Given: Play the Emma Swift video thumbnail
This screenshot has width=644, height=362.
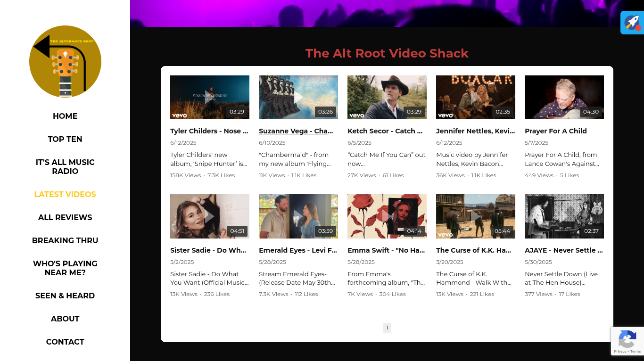Looking at the screenshot, I should [387, 216].
